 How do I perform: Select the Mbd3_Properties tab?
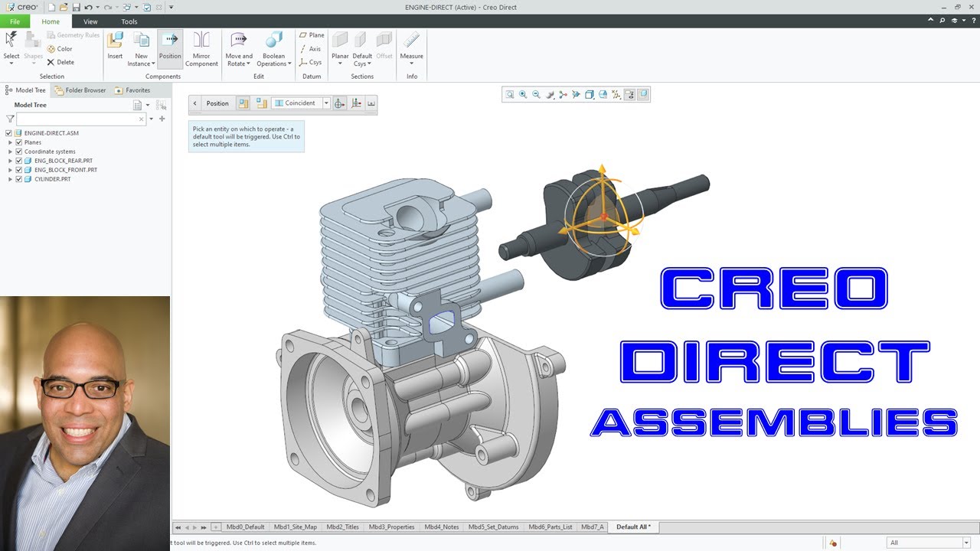coord(391,527)
